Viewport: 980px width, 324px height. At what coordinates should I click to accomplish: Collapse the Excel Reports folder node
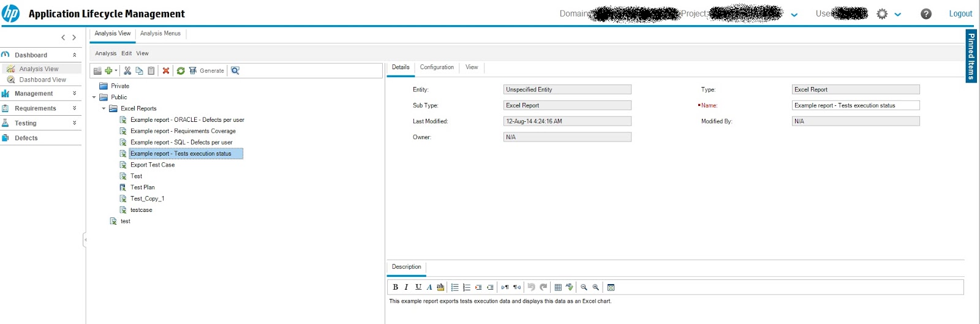(104, 108)
